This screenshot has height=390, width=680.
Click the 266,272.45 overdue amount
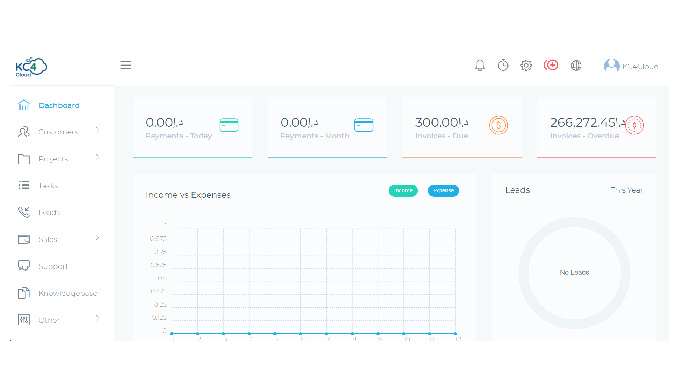point(587,123)
